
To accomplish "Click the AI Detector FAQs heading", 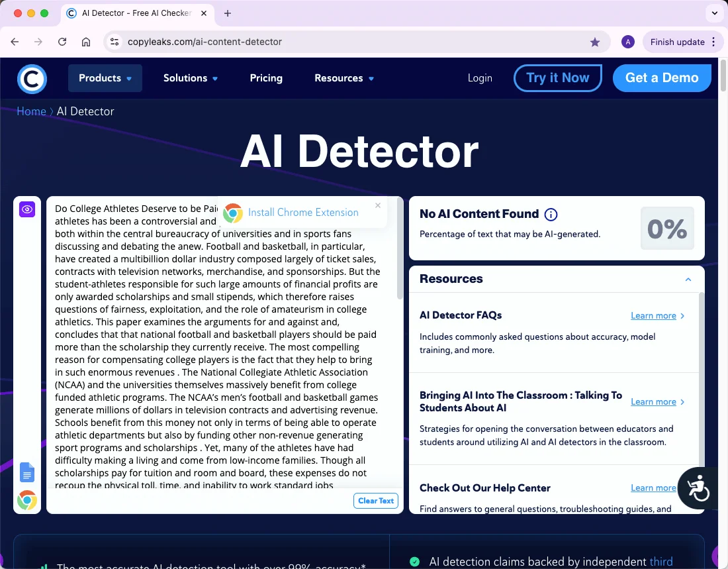I will point(461,315).
